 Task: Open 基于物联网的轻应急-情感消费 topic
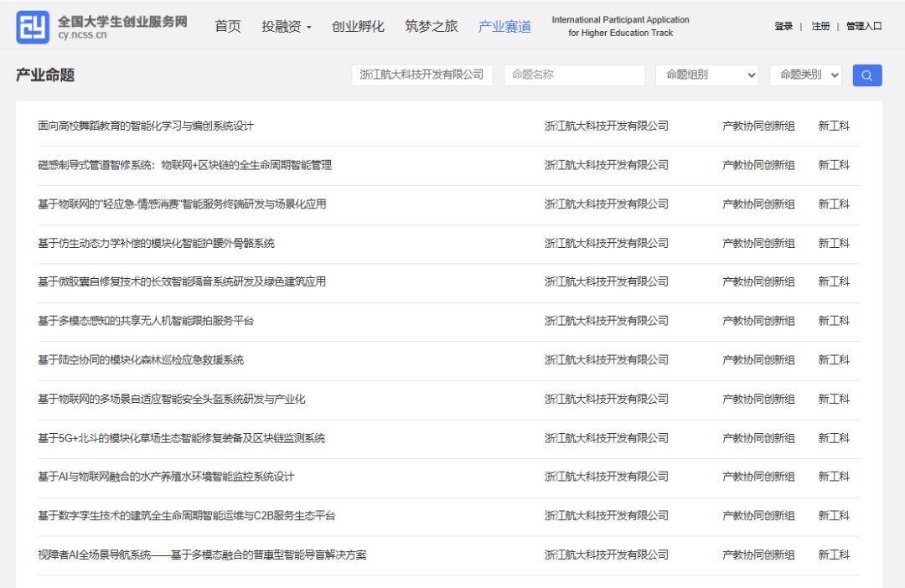pyautogui.click(x=182, y=204)
